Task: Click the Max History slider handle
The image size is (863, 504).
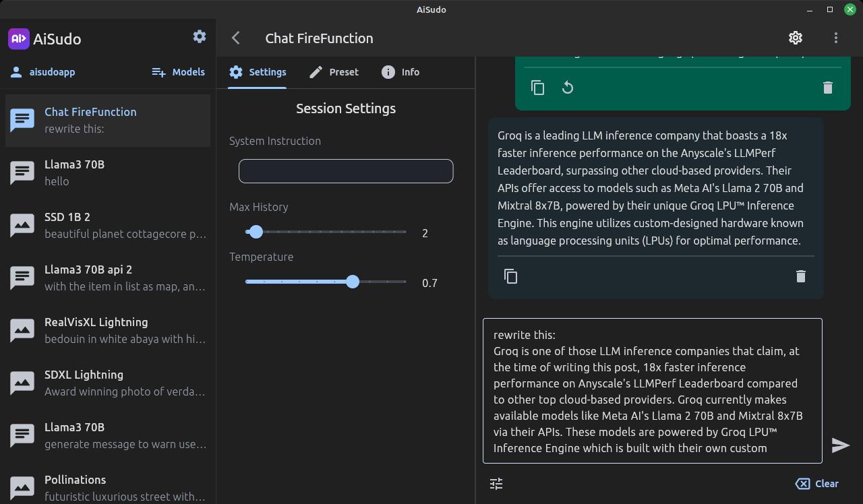Action: (256, 232)
